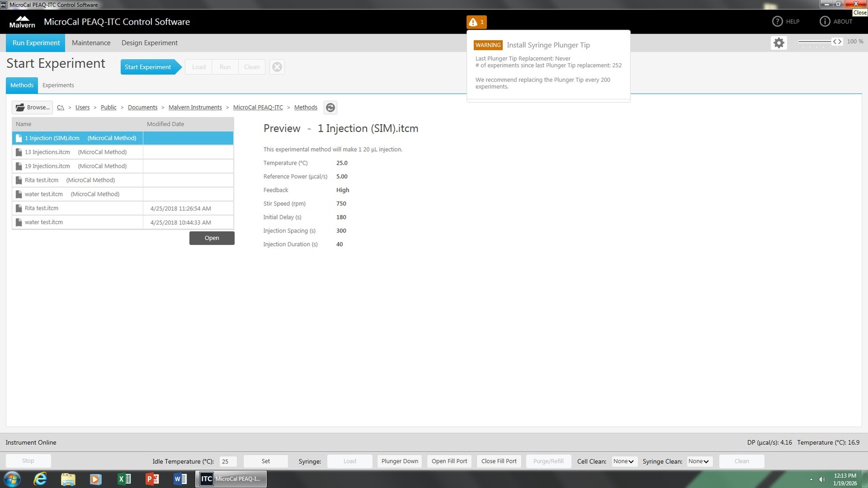Open the settings gear icon
The height and width of the screenshot is (488, 868).
779,43
